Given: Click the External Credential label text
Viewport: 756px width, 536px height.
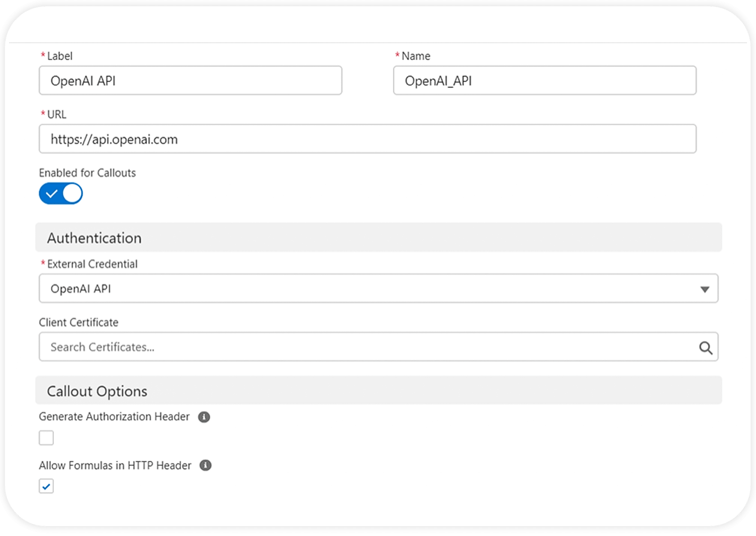Looking at the screenshot, I should point(92,264).
